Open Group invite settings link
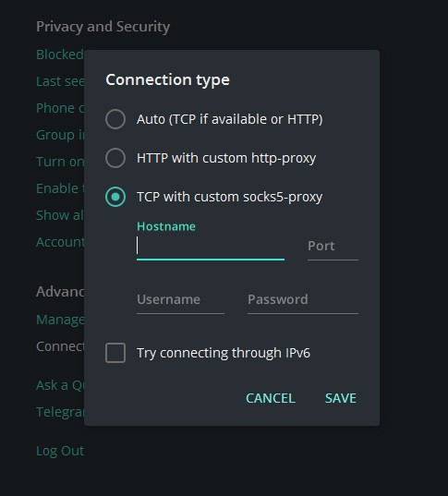 coord(60,135)
